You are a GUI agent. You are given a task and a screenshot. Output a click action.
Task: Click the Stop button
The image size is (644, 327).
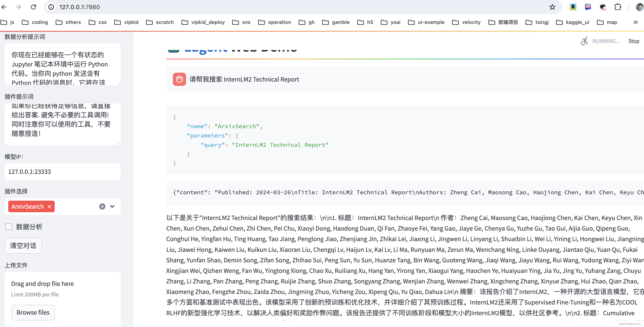point(633,41)
